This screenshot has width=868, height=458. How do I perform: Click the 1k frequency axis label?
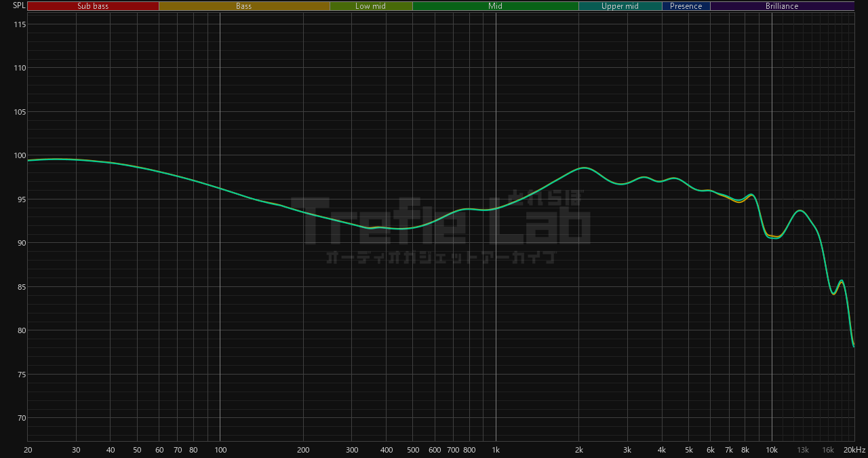point(496,451)
